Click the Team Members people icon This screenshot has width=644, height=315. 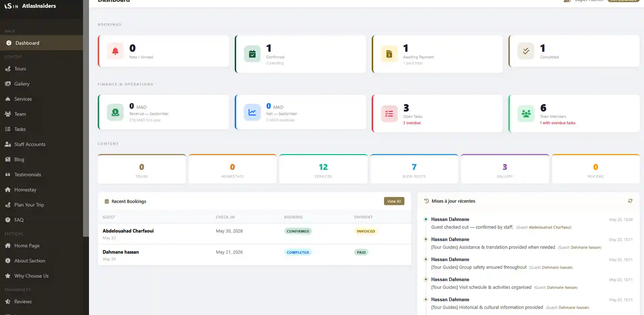coord(526,114)
